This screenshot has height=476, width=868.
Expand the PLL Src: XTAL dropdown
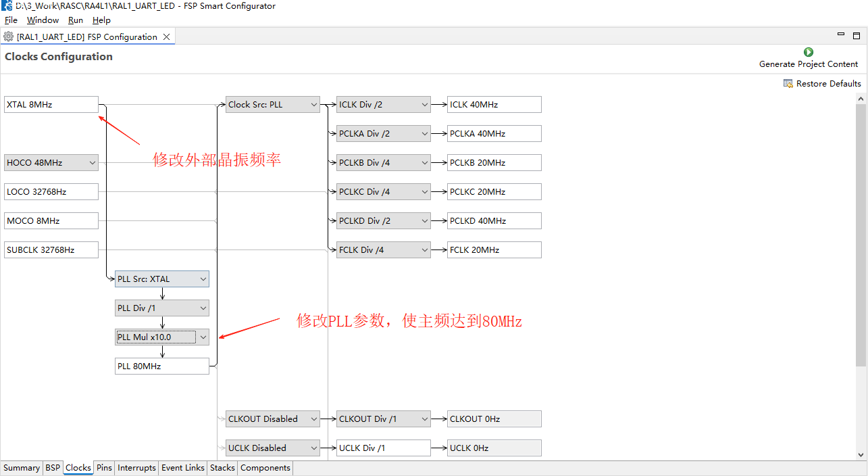tap(162, 279)
